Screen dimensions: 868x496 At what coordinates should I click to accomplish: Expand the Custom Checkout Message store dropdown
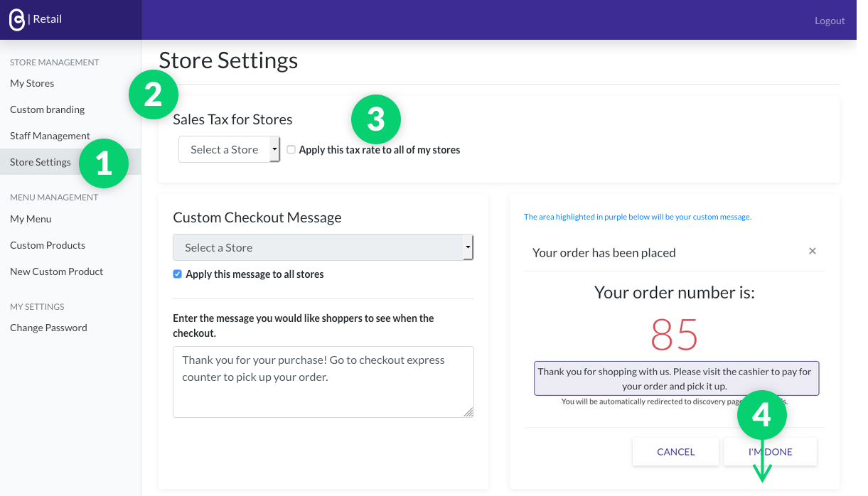pyautogui.click(x=323, y=248)
